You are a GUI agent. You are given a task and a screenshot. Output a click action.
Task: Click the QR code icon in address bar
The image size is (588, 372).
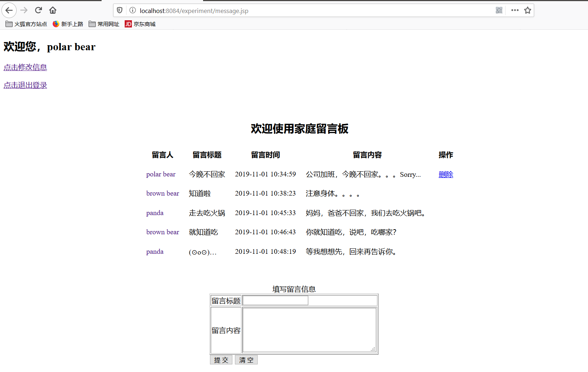pyautogui.click(x=499, y=10)
